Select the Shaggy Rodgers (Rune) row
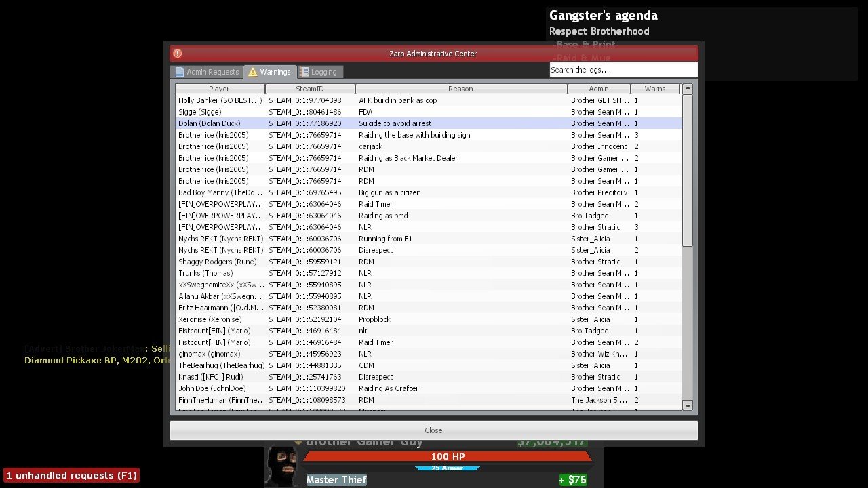 (x=428, y=262)
